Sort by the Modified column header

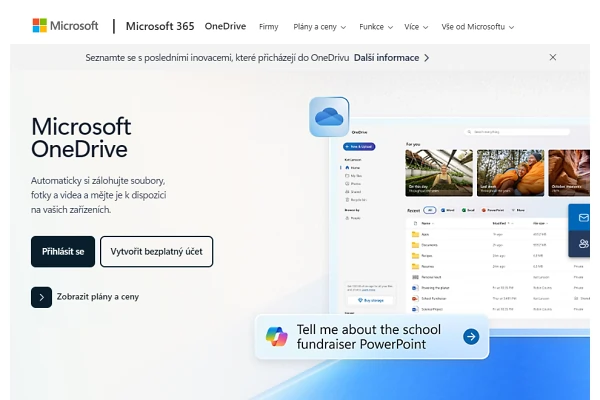click(501, 223)
